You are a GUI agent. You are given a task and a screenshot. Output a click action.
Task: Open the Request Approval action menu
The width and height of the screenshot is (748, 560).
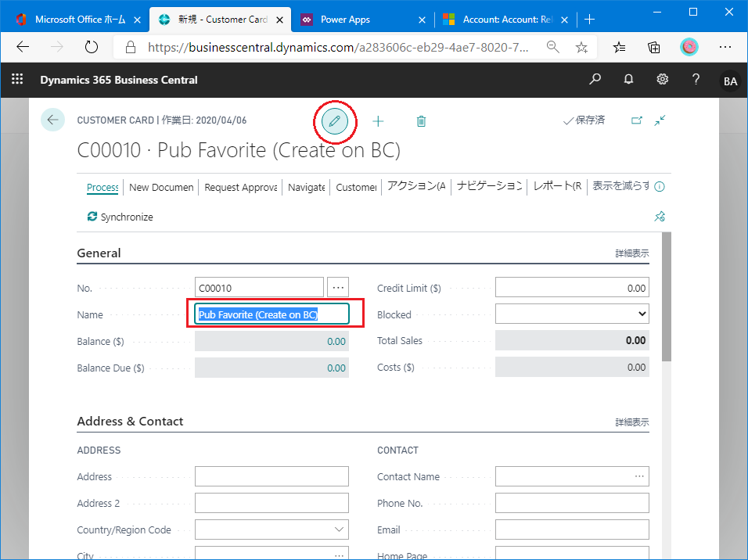(241, 187)
